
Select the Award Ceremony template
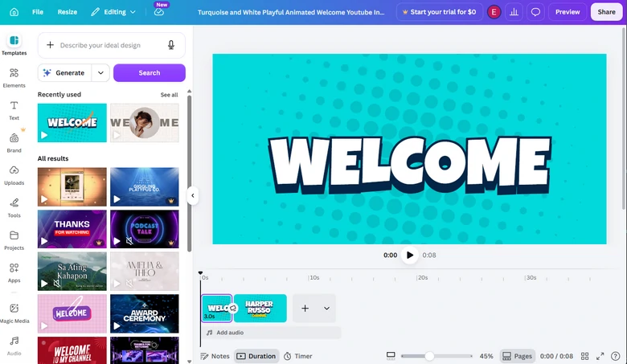click(145, 313)
